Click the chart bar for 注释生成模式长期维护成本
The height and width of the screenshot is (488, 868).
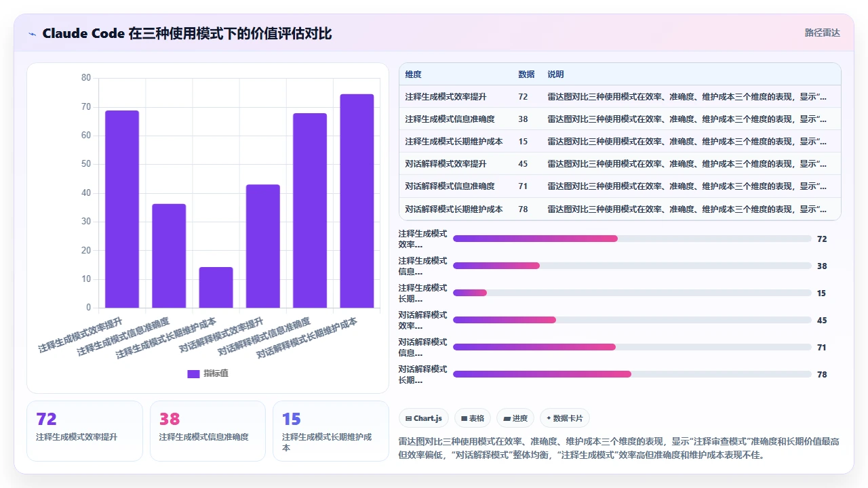pos(216,287)
